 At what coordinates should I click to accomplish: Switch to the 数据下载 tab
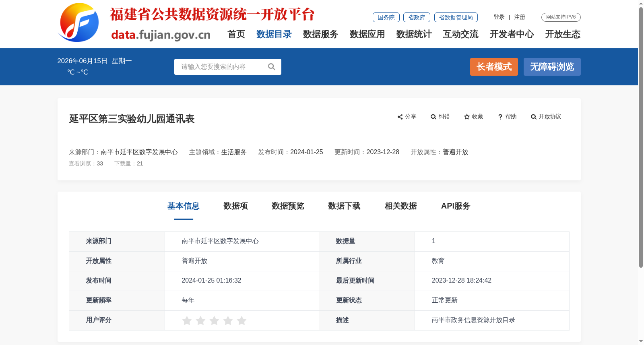tap(345, 206)
